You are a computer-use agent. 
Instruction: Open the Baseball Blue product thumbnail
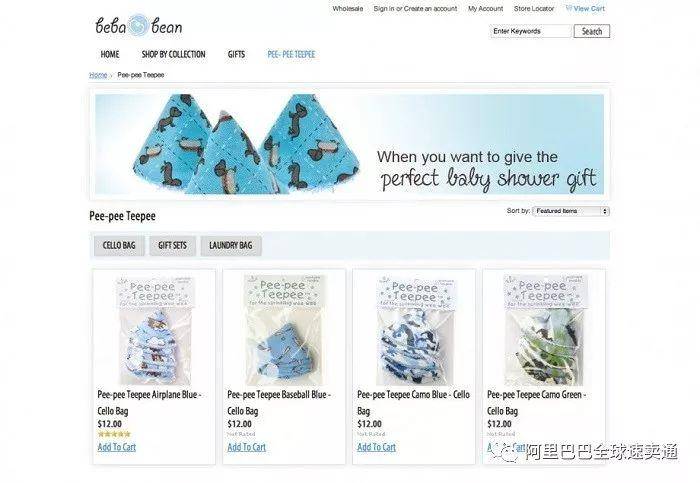284,330
